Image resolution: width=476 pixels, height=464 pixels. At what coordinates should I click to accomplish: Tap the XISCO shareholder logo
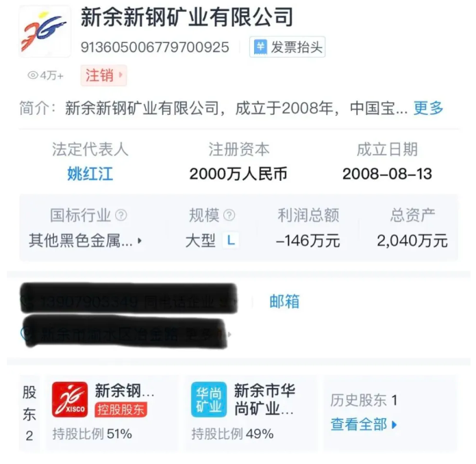click(x=70, y=399)
